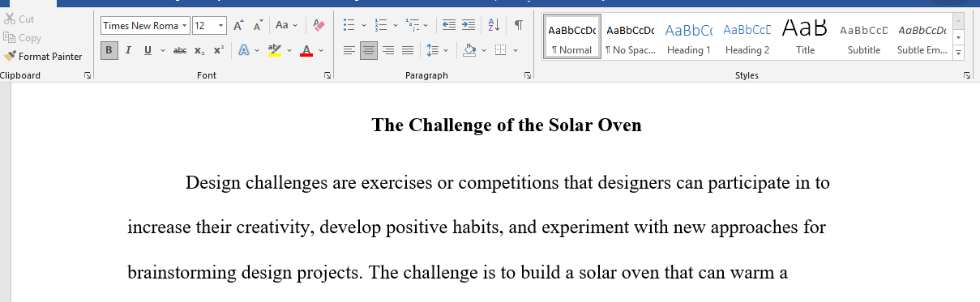Apply borders icon
This screenshot has height=302, width=980.
pos(500,50)
